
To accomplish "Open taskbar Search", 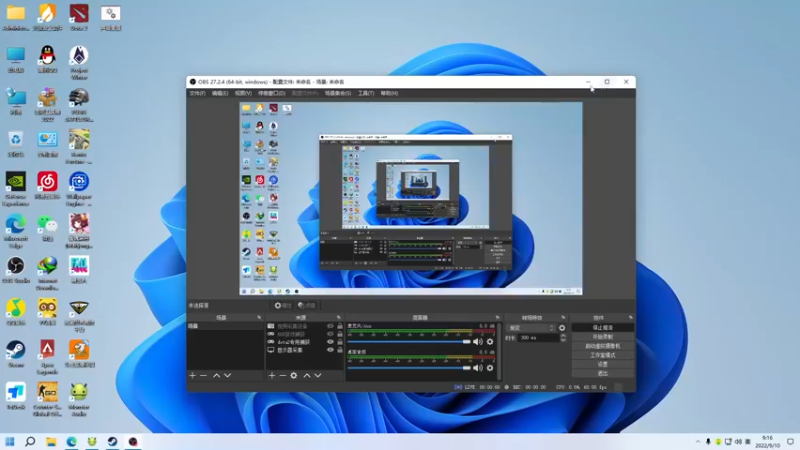I will pos(30,441).
